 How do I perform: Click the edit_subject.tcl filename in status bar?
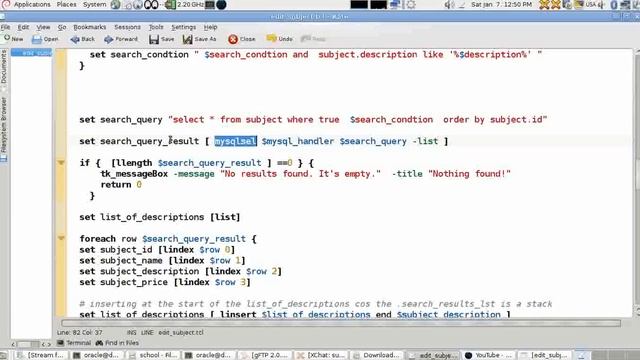point(181,333)
